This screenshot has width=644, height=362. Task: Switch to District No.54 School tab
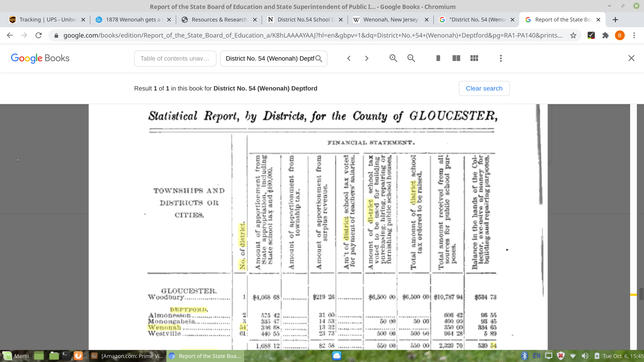(x=305, y=19)
